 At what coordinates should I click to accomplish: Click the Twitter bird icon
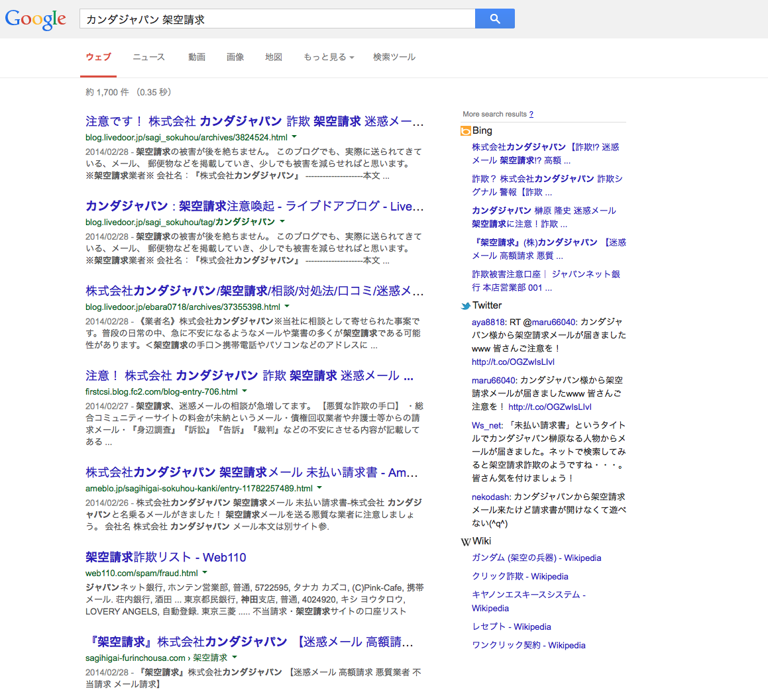(465, 305)
